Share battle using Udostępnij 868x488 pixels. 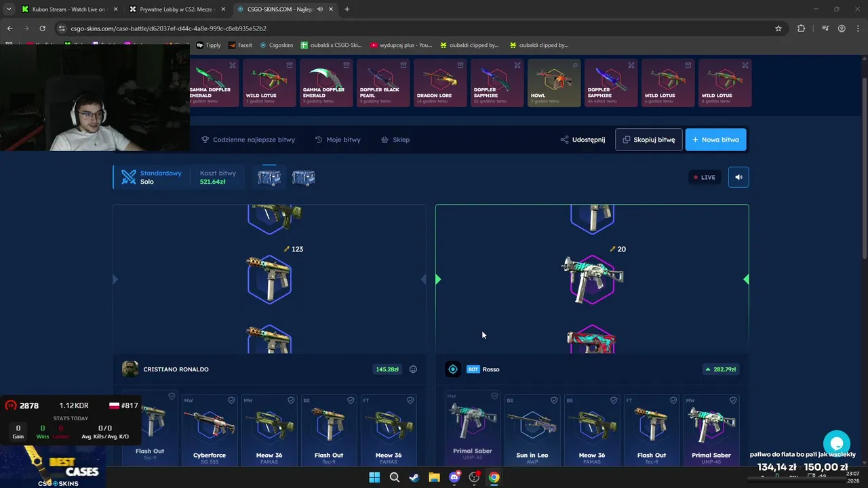(x=583, y=140)
